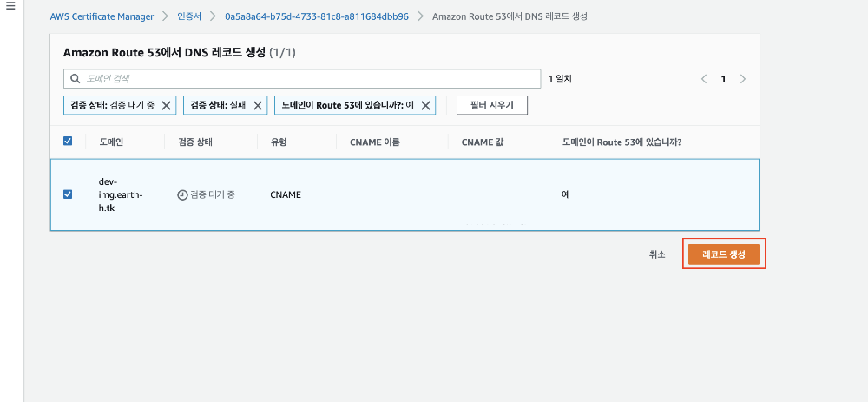The width and height of the screenshot is (868, 402).
Task: Click the 검증 상태: 검증 대기 중 filter label
Action: (x=112, y=105)
